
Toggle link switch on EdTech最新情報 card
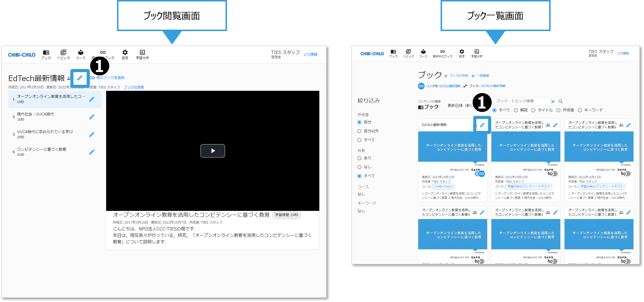point(480,174)
